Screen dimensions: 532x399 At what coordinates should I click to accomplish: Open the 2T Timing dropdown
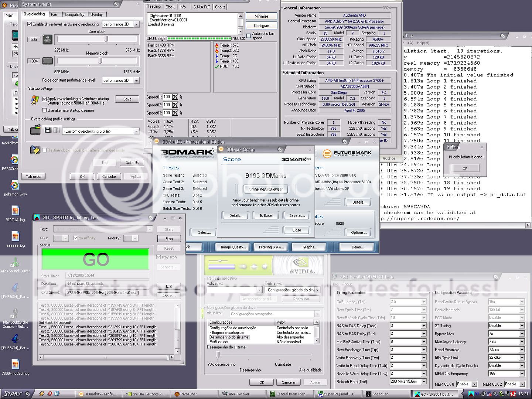(x=522, y=326)
